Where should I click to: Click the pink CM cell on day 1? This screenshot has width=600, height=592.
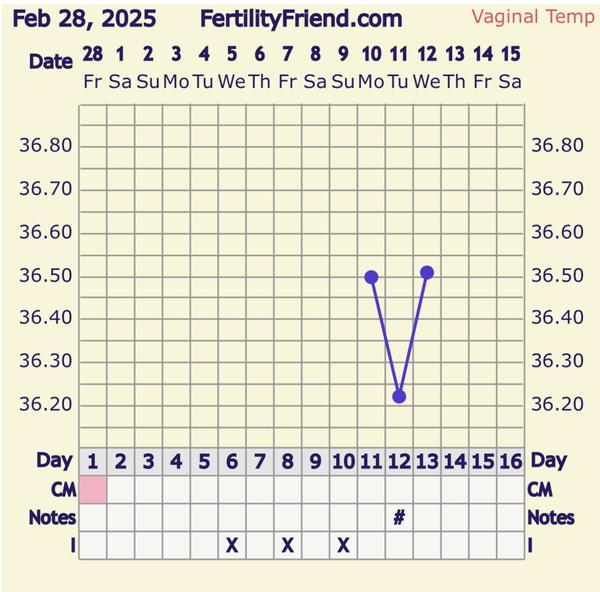coord(93,490)
